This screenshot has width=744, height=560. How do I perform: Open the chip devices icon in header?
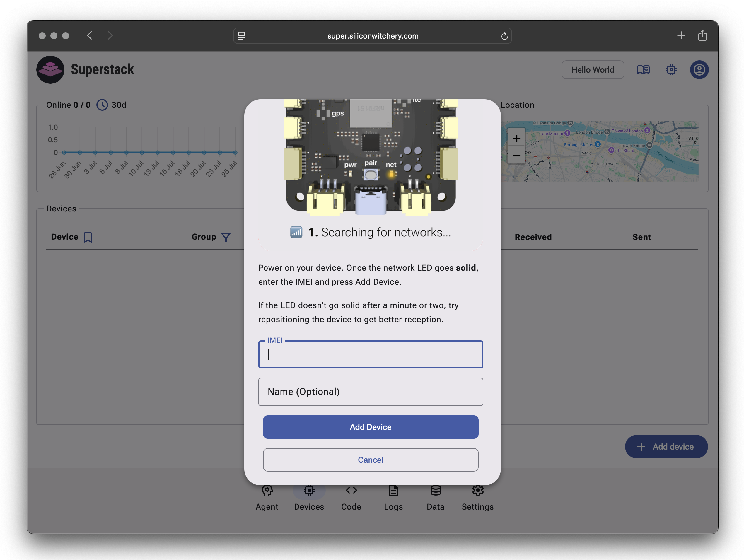point(671,70)
